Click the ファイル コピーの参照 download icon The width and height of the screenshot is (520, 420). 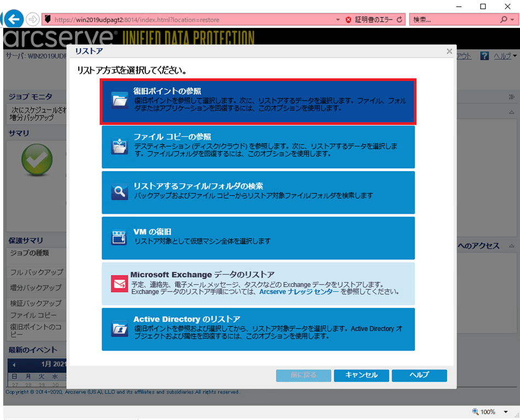119,147
